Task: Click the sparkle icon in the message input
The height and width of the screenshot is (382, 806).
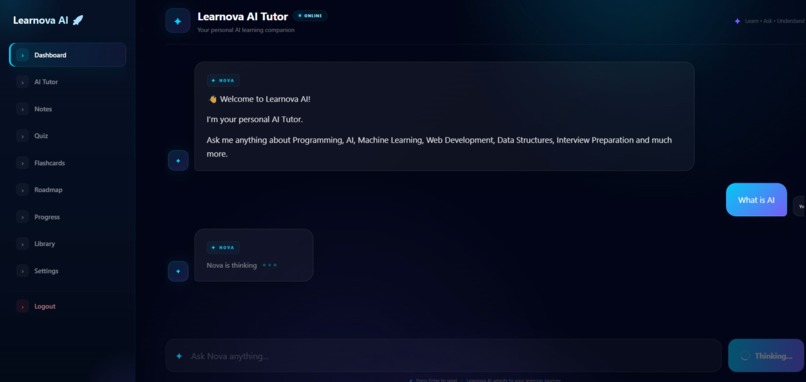Action: tap(179, 356)
